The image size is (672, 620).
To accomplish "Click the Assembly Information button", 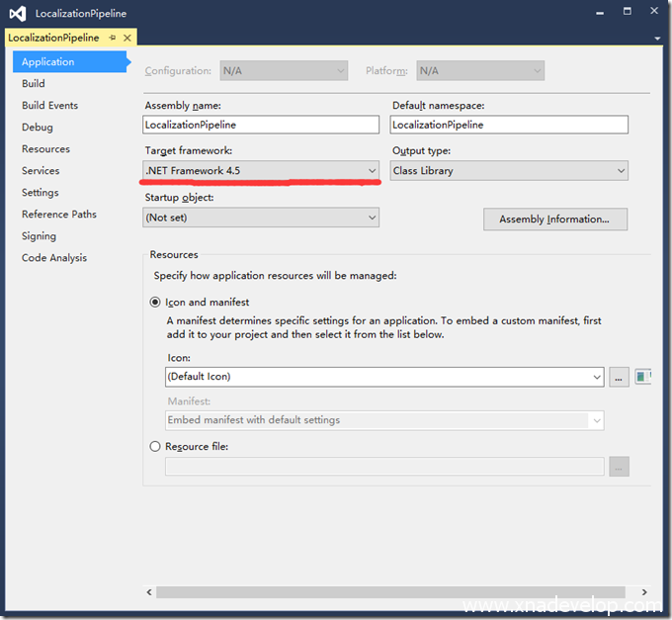I will (554, 220).
